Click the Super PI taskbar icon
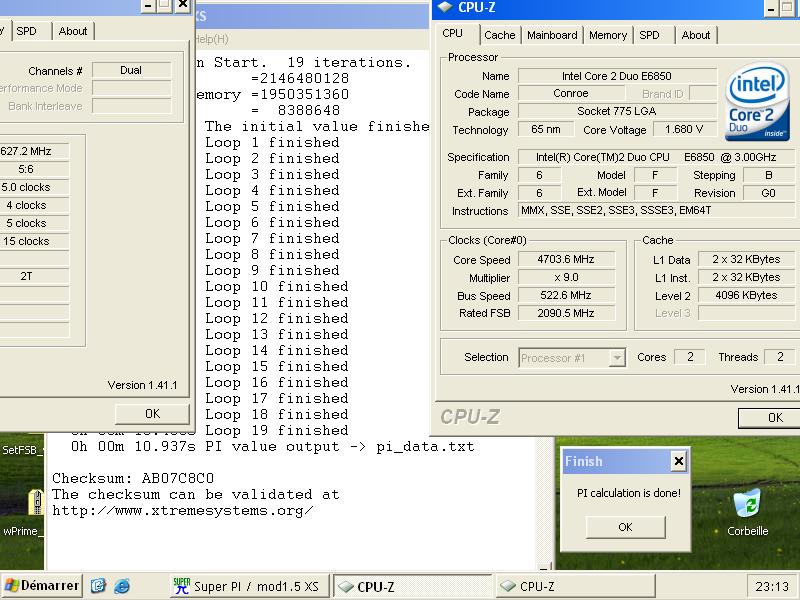The width and height of the screenshot is (800, 600). 182,586
